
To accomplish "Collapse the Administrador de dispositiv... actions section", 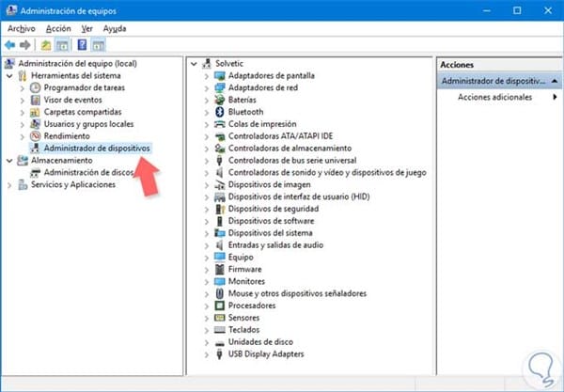I will point(555,81).
